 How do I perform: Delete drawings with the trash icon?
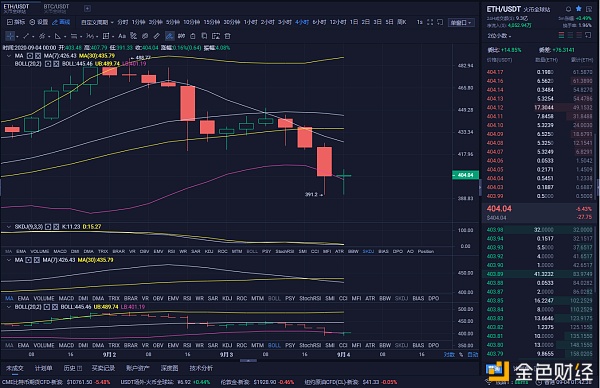[228, 36]
